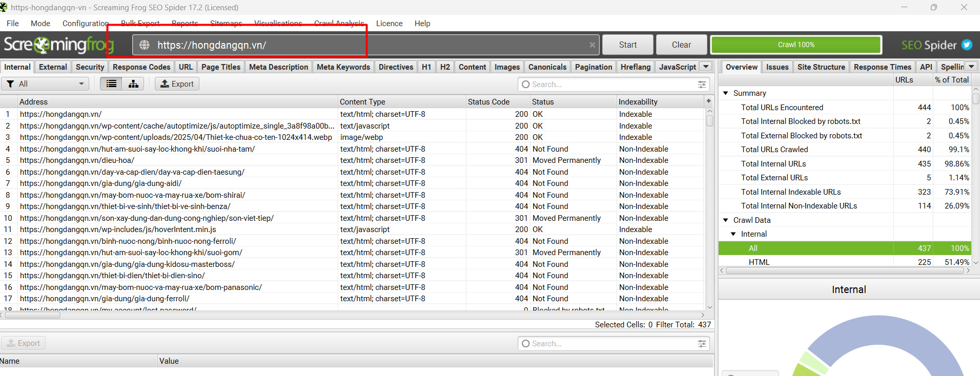Image resolution: width=980 pixels, height=376 pixels.
Task: Click the lower Search field
Action: (614, 344)
